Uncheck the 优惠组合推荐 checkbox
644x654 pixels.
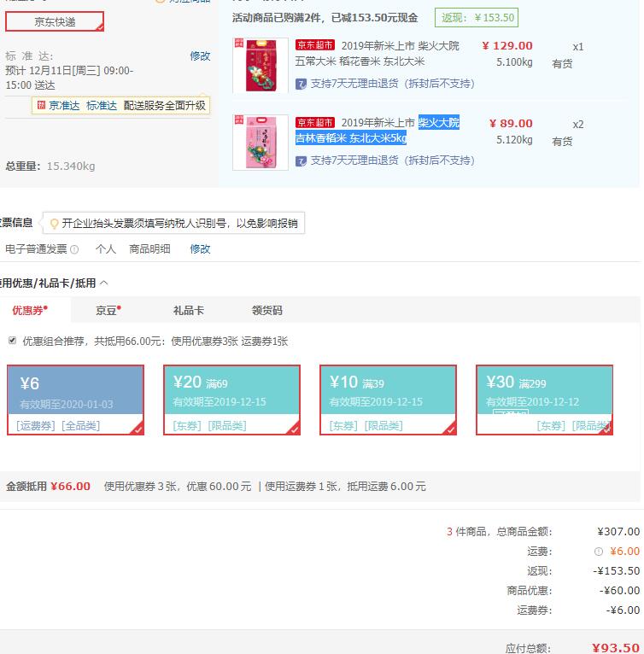[13, 341]
